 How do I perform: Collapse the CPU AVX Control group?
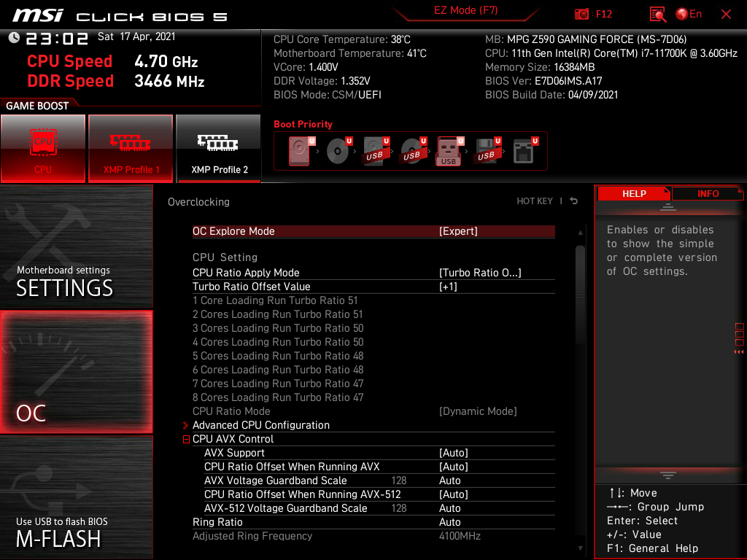click(x=186, y=439)
